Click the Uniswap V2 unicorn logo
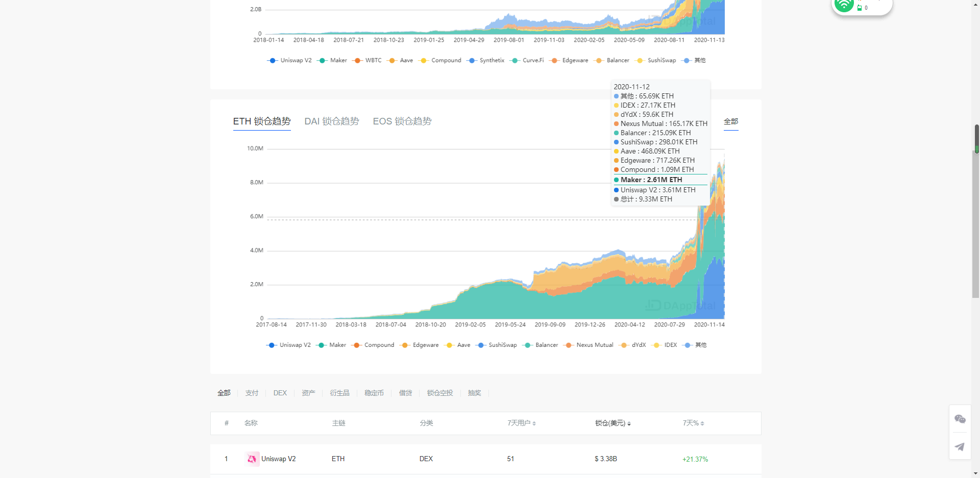The image size is (980, 478). (252, 459)
